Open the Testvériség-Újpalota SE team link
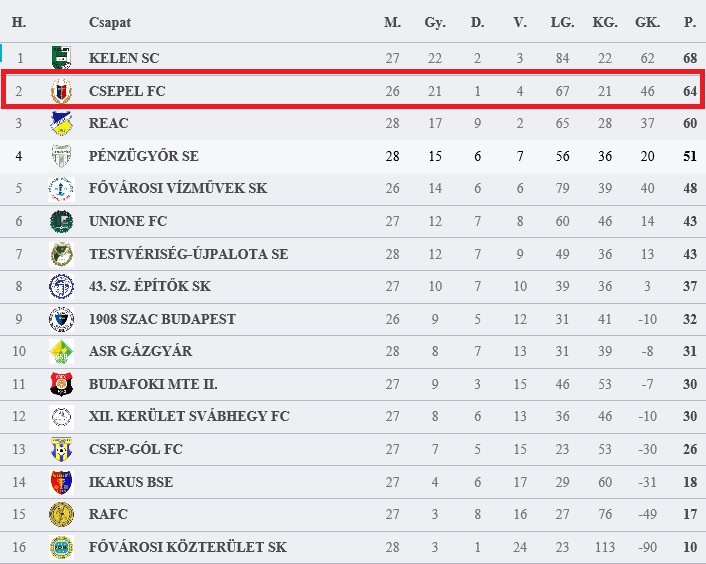 tap(188, 254)
